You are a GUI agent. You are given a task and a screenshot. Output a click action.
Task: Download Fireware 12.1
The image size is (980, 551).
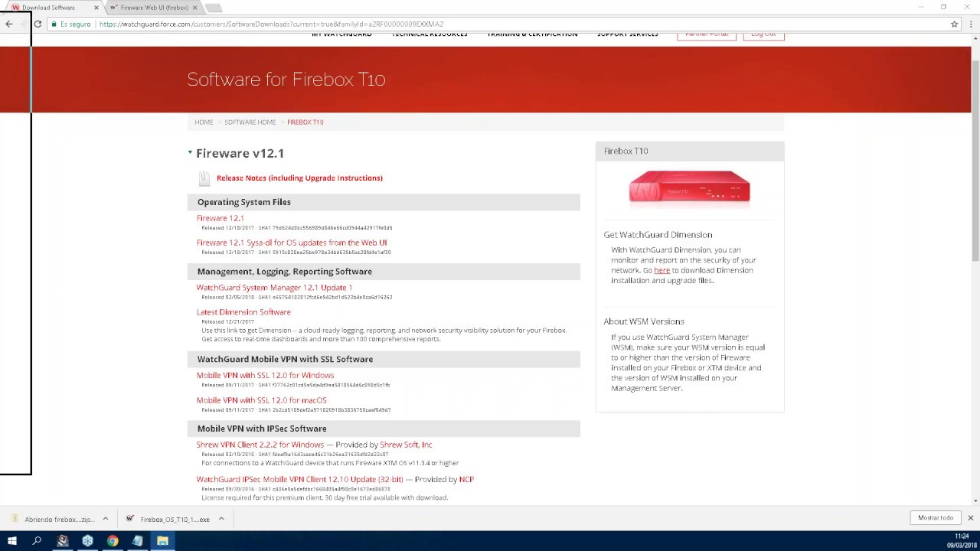pyautogui.click(x=220, y=218)
